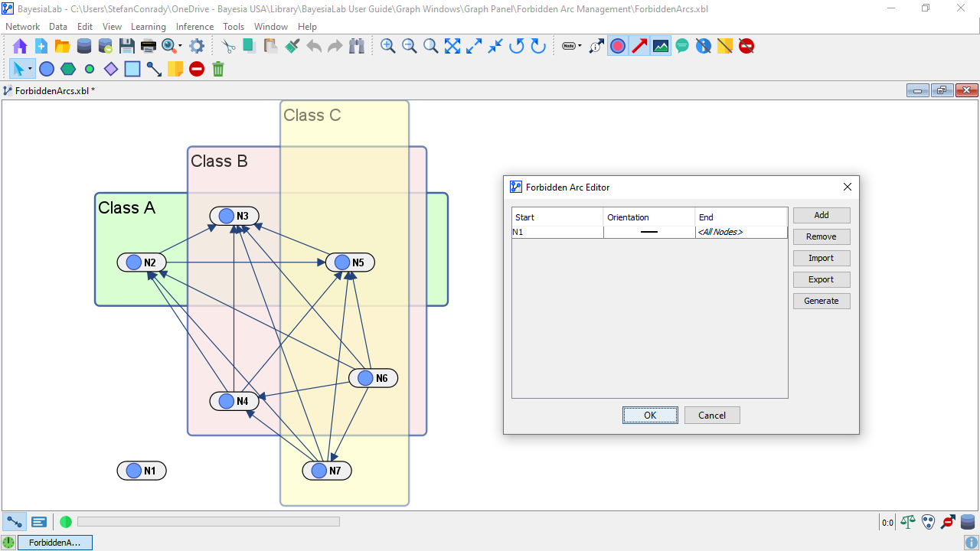Screen dimensions: 980x551
Task: Select the N1 start cell in table
Action: click(x=557, y=232)
